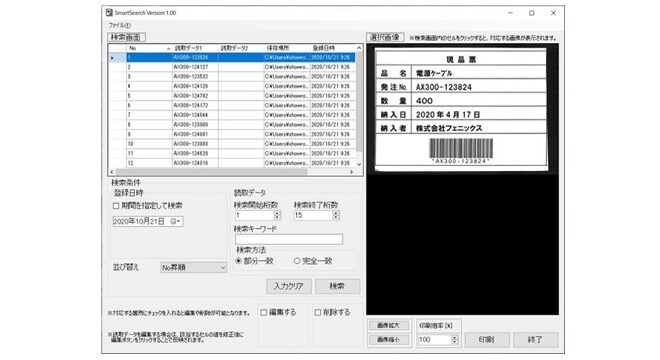Click the 登録日時 cell in row 4
The width and height of the screenshot is (660, 360).
pyautogui.click(x=333, y=86)
